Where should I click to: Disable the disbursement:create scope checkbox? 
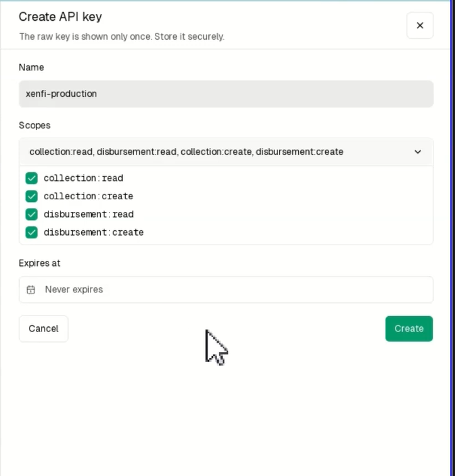(31, 232)
